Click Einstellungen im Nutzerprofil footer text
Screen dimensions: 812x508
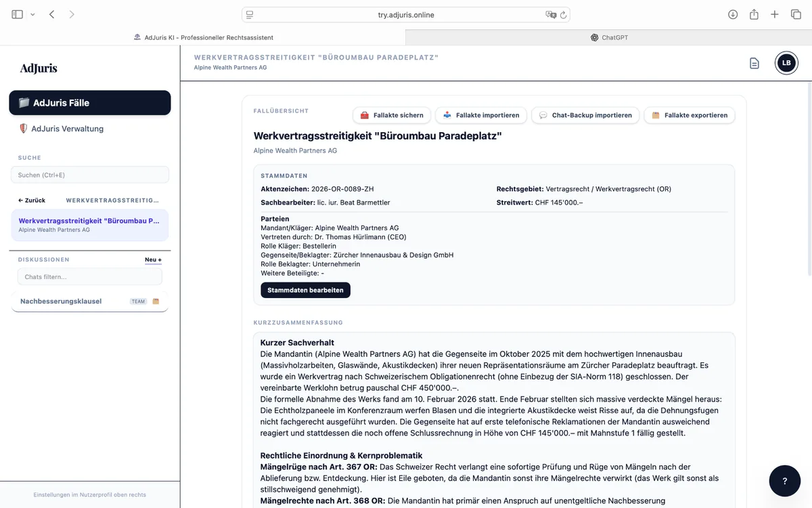[x=90, y=494]
